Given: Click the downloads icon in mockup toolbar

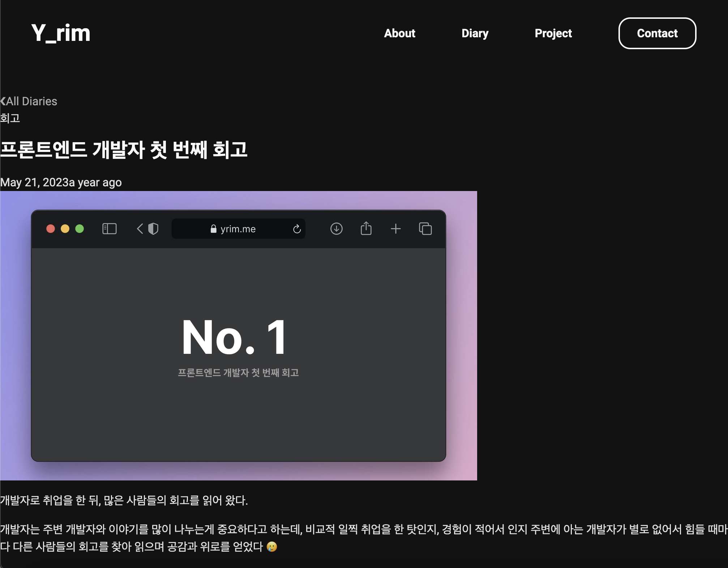Looking at the screenshot, I should 336,229.
